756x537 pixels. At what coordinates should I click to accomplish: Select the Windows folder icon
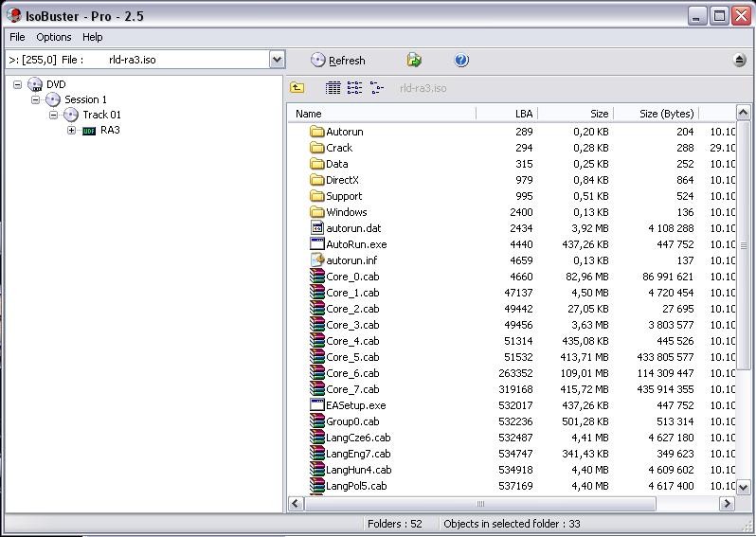pos(316,212)
